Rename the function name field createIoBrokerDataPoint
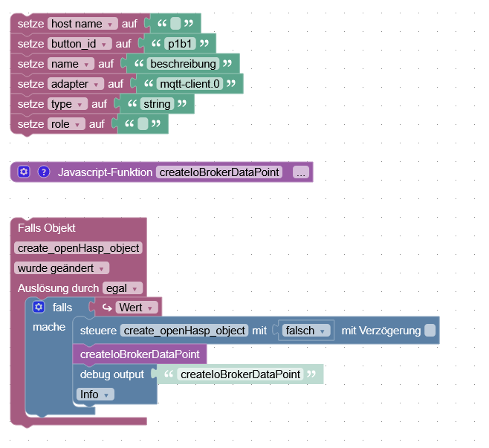This screenshot has height=448, width=489. [x=219, y=172]
